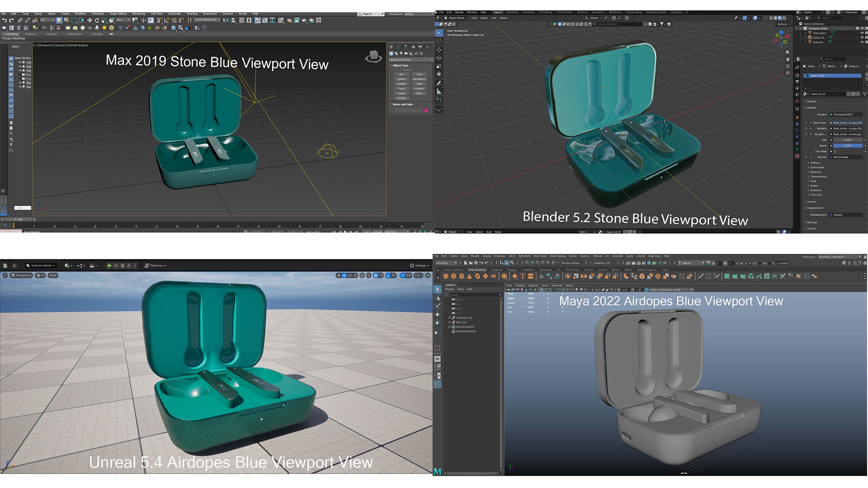Open the Rendering menu in 3ds Max
868x488 pixels.
[138, 14]
